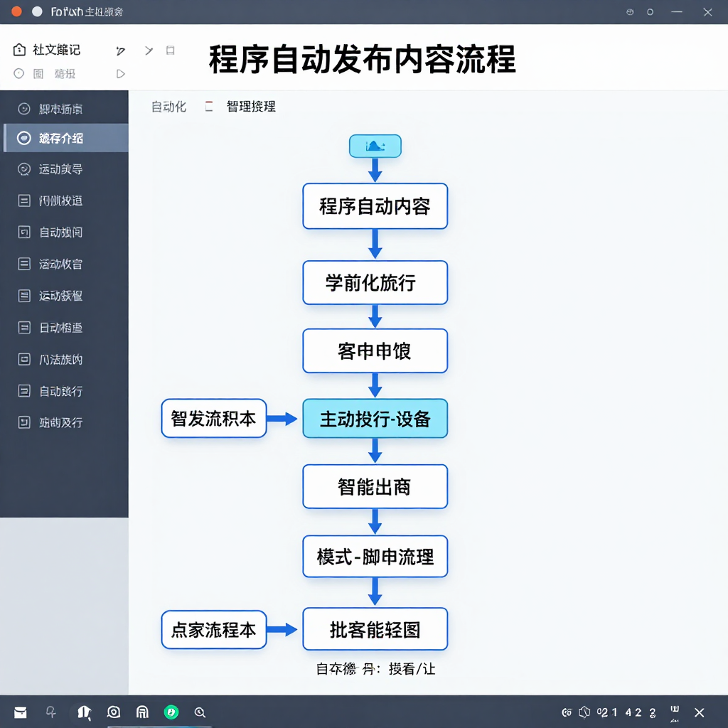Click the X icon at the taskbar's right end
The width and height of the screenshot is (728, 728).
(700, 712)
